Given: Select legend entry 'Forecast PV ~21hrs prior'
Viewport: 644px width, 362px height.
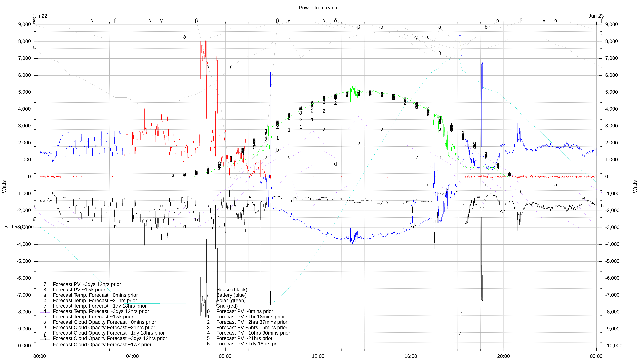Looking at the screenshot, I should (x=244, y=338).
